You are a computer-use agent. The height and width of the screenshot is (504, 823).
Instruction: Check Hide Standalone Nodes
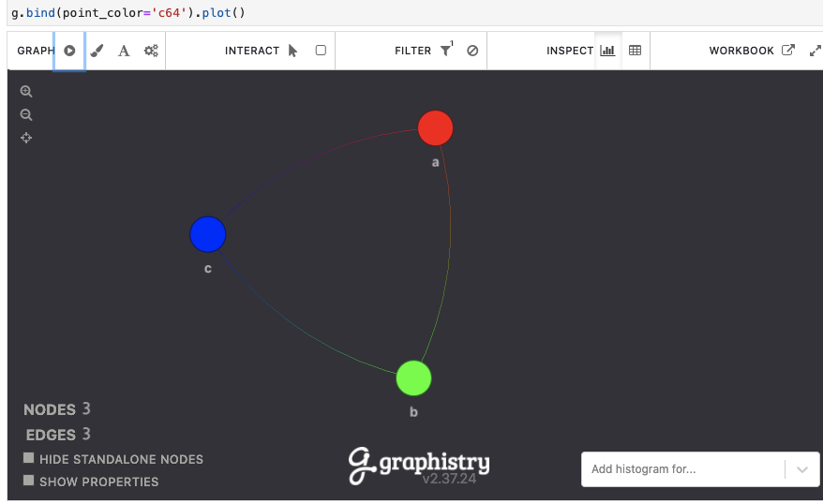coord(29,458)
